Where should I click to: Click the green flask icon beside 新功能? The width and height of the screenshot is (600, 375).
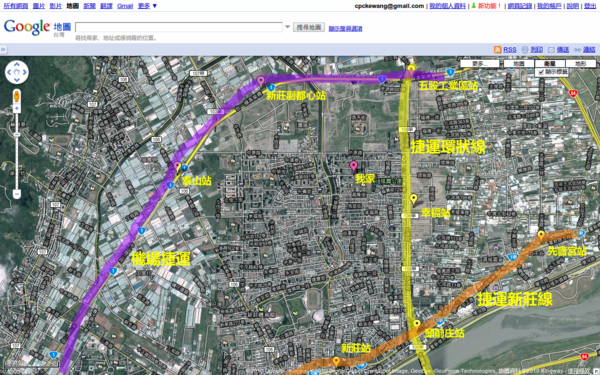coord(473,6)
